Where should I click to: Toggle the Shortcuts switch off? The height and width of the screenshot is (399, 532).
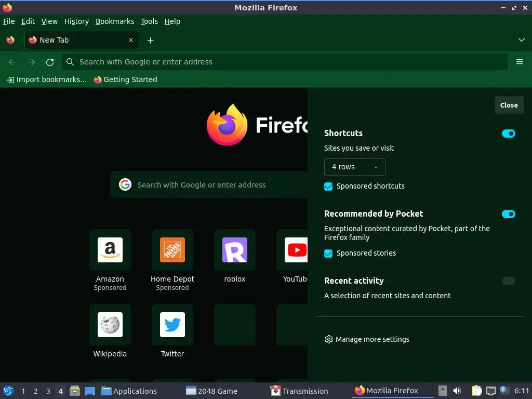point(508,134)
